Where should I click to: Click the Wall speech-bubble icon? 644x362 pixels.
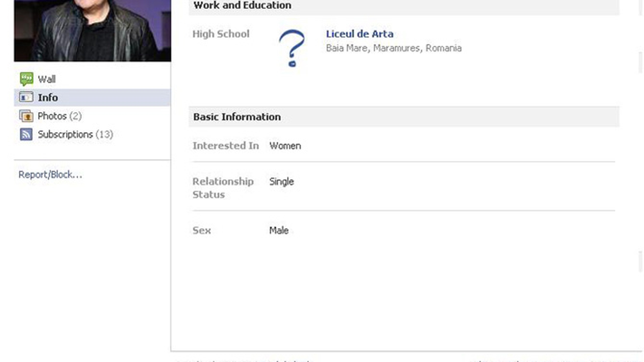(x=26, y=79)
